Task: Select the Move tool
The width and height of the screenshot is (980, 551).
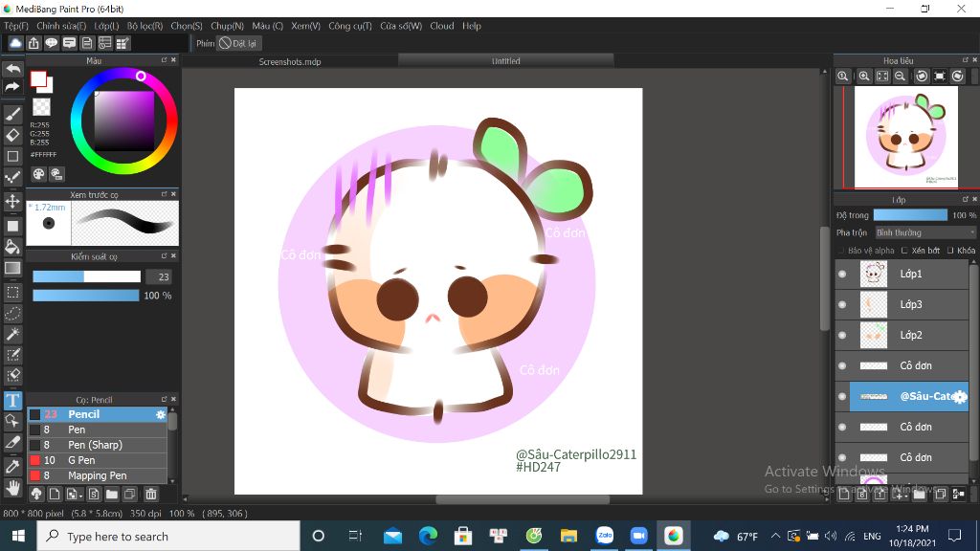Action: pos(12,201)
